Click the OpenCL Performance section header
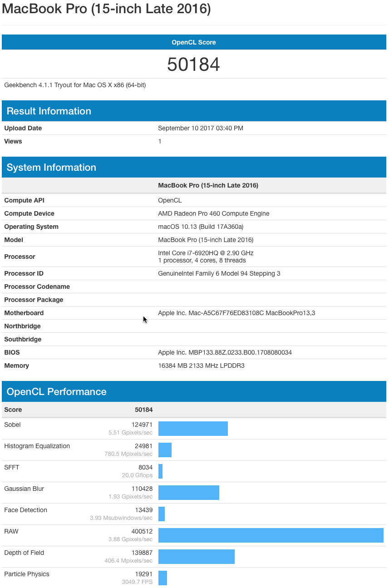This screenshot has width=389, height=588. [x=194, y=391]
